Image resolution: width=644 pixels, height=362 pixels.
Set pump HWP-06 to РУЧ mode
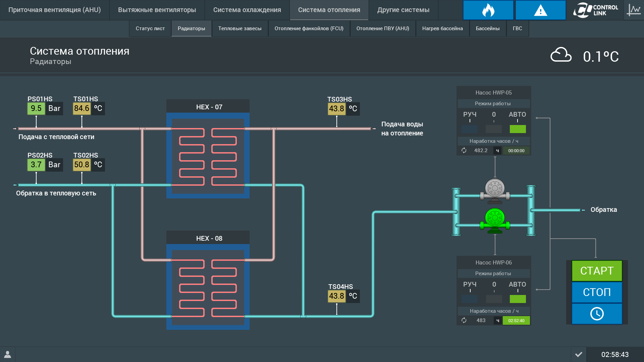470,299
